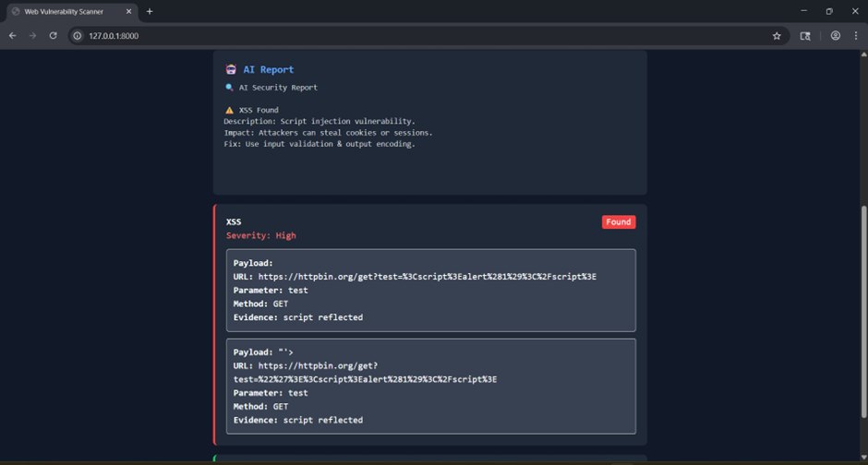
Task: Click the AI Report heading
Action: (268, 69)
